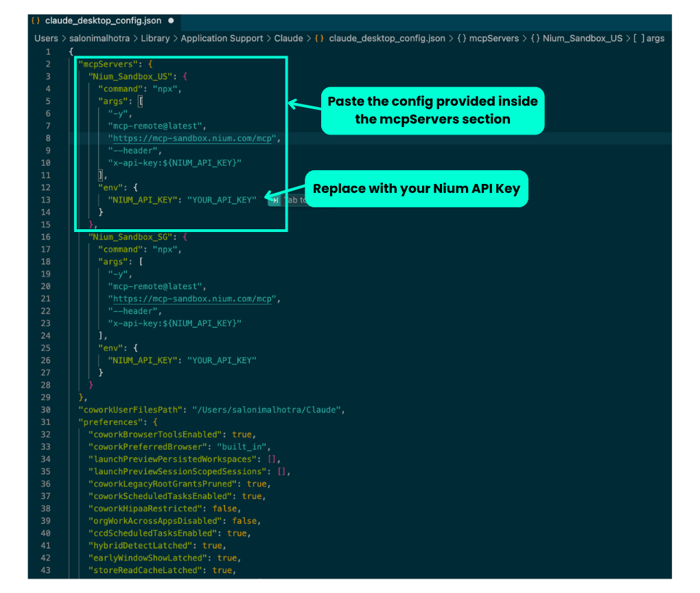Viewport: 700px width, 593px height.
Task: Open the Claude folder breadcrumb segment
Action: click(288, 38)
